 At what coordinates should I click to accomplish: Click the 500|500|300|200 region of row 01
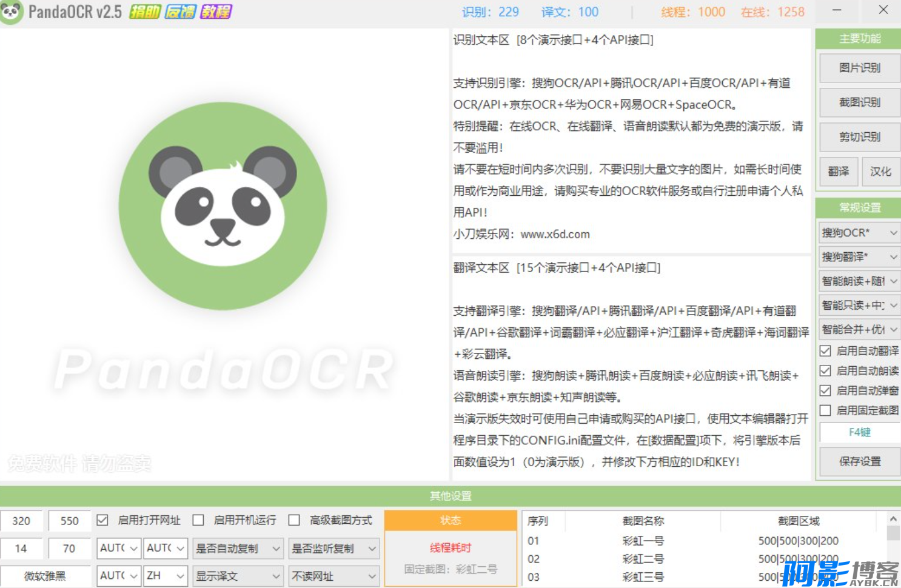(798, 541)
